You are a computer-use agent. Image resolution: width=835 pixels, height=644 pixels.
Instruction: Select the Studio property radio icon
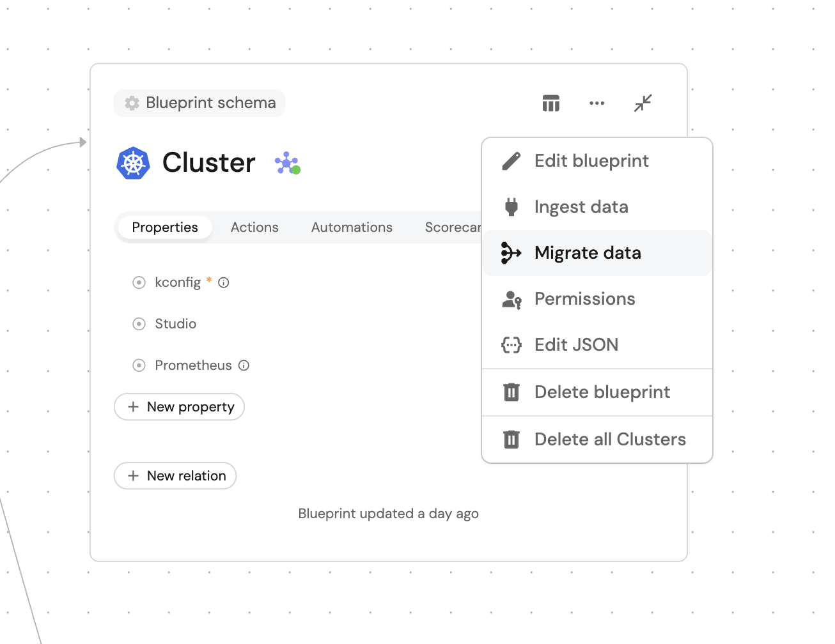(139, 324)
